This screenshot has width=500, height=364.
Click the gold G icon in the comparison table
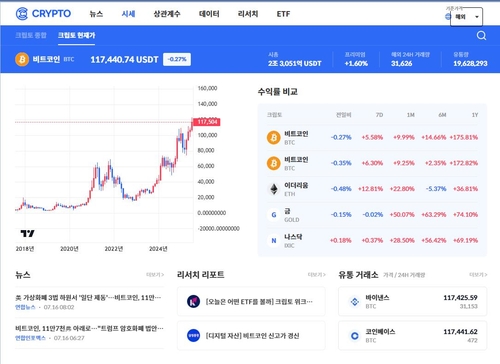tap(274, 215)
